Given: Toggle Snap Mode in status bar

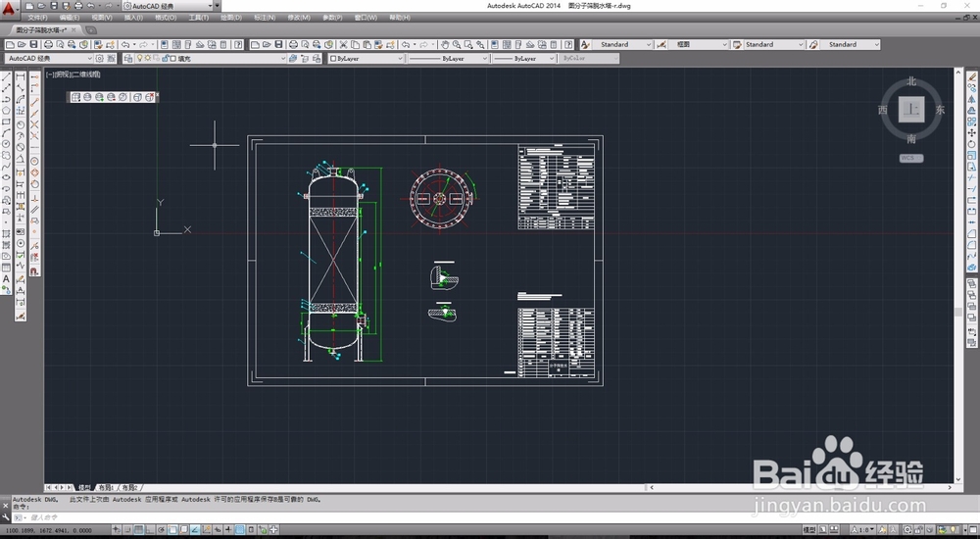Looking at the screenshot, I should pyautogui.click(x=128, y=529).
